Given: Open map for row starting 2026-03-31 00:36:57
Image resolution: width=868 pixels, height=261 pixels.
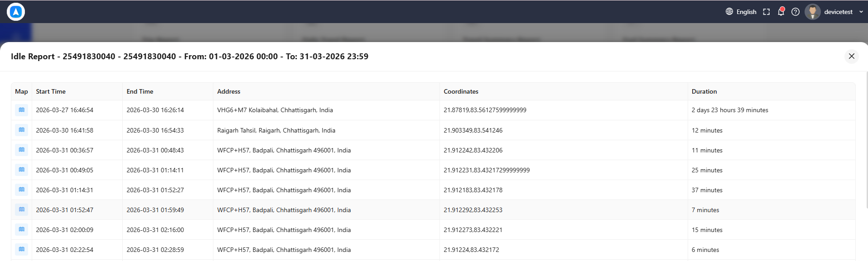Looking at the screenshot, I should coord(21,150).
